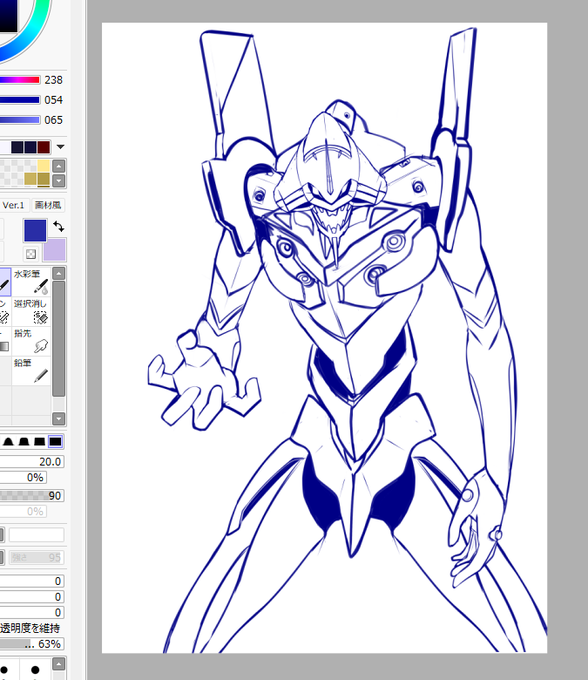Adjust the red-end hue slider showing 238
This screenshot has width=588, height=680.
20,80
